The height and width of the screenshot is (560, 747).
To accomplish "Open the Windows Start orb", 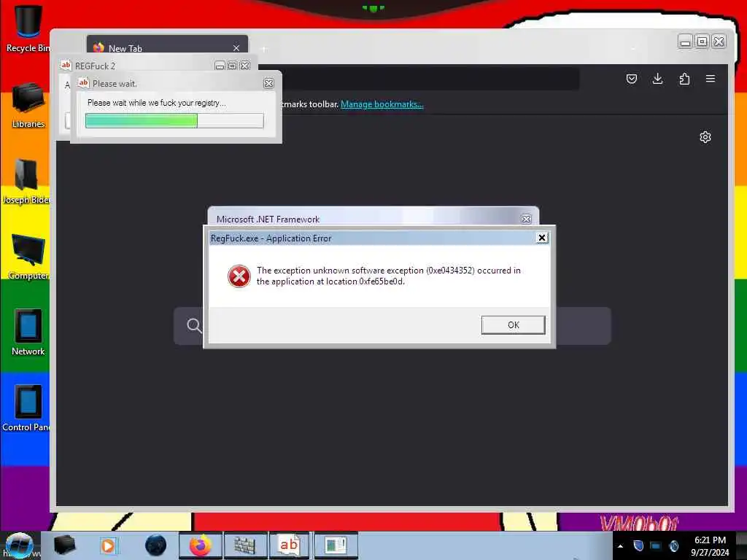I will 19,545.
